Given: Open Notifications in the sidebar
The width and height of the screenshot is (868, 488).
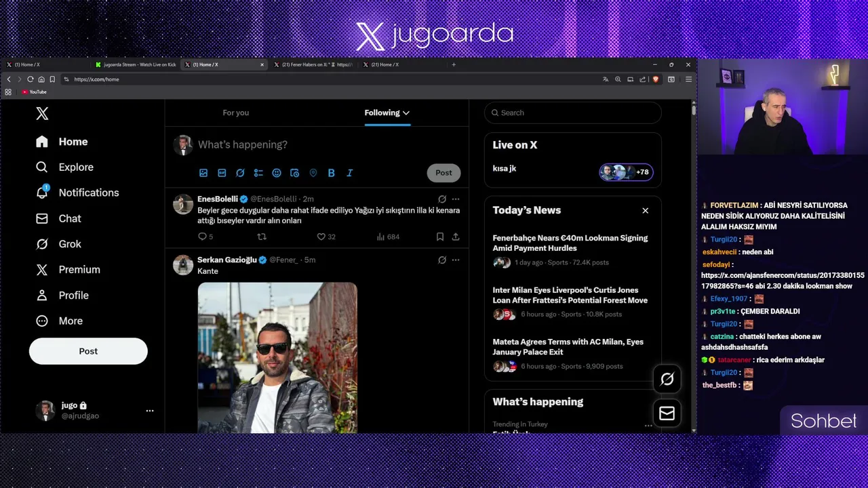Looking at the screenshot, I should point(78,192).
